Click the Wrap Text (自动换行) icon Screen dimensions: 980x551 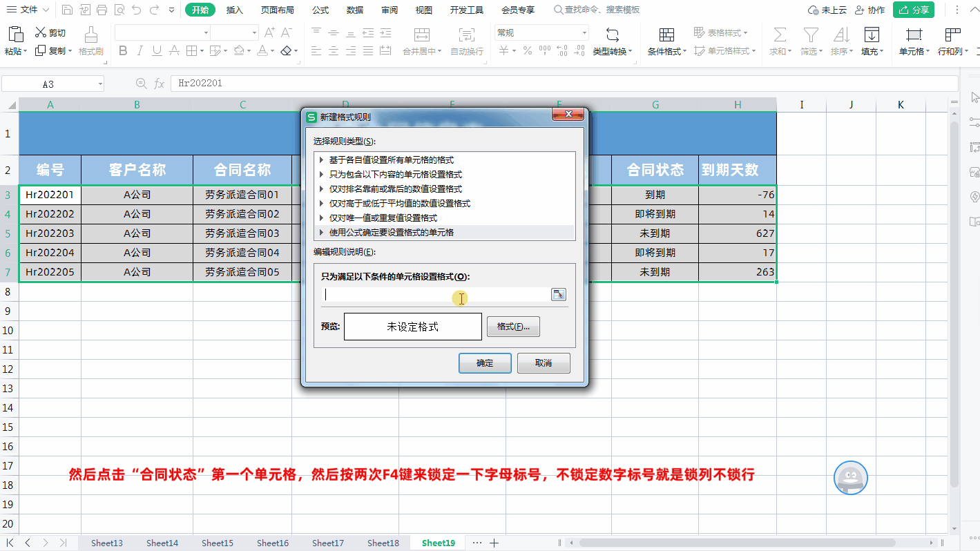coord(467,35)
